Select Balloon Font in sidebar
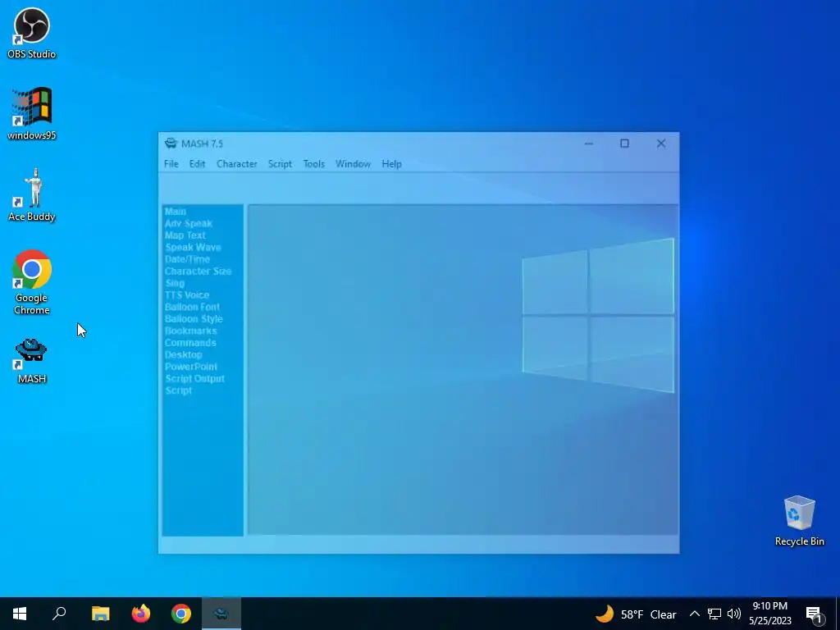Viewport: 840px width, 630px height. (x=192, y=307)
